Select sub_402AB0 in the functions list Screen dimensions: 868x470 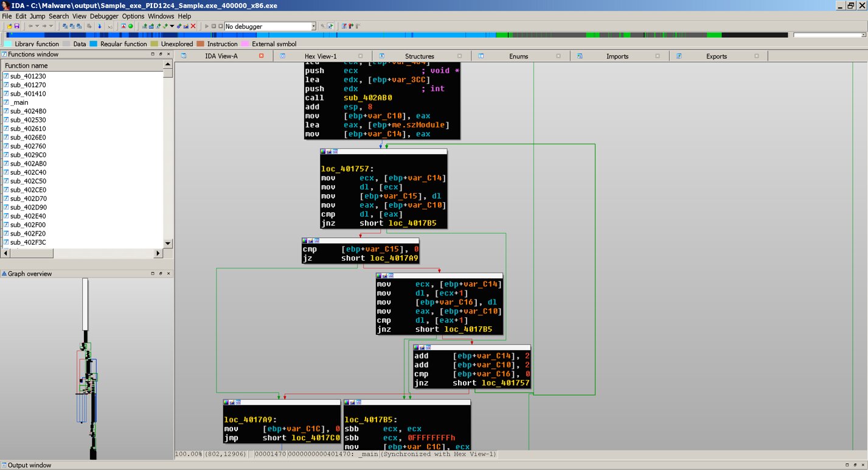pos(28,164)
